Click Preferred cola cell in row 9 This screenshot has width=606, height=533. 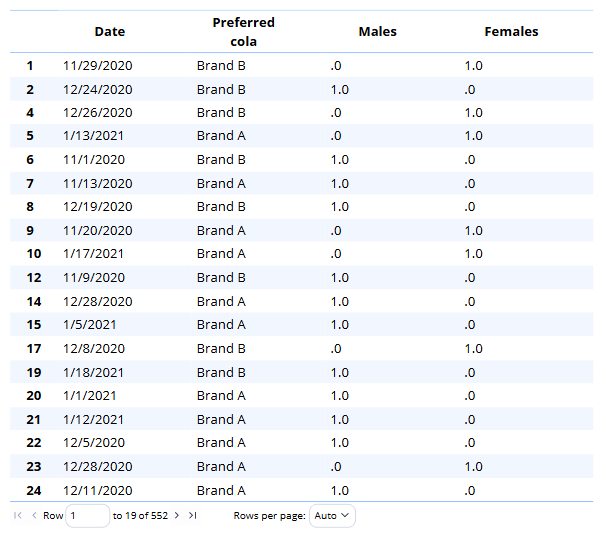tap(221, 230)
